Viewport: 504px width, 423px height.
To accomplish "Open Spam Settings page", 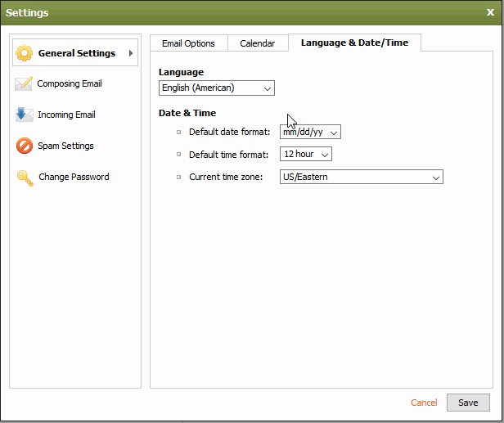I will (65, 146).
